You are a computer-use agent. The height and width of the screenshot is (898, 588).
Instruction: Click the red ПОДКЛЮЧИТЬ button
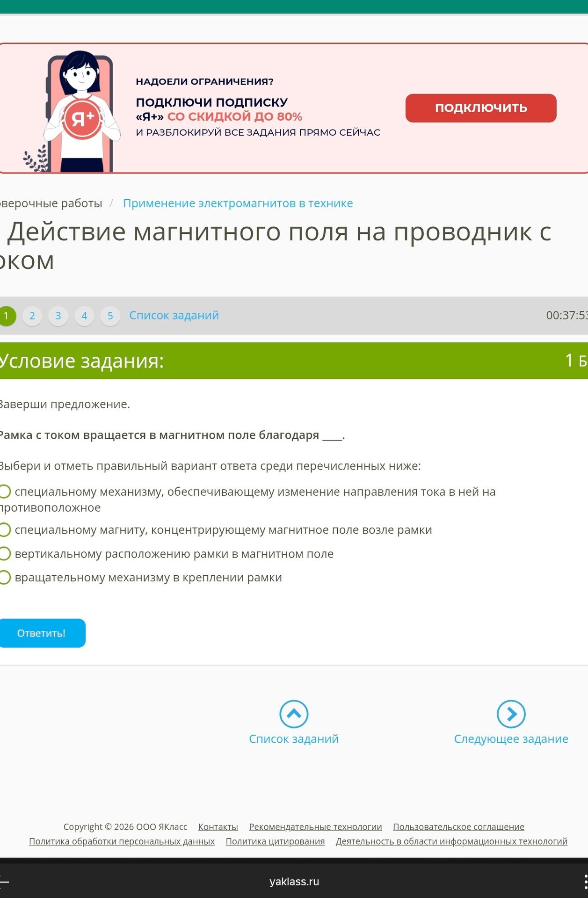[481, 108]
